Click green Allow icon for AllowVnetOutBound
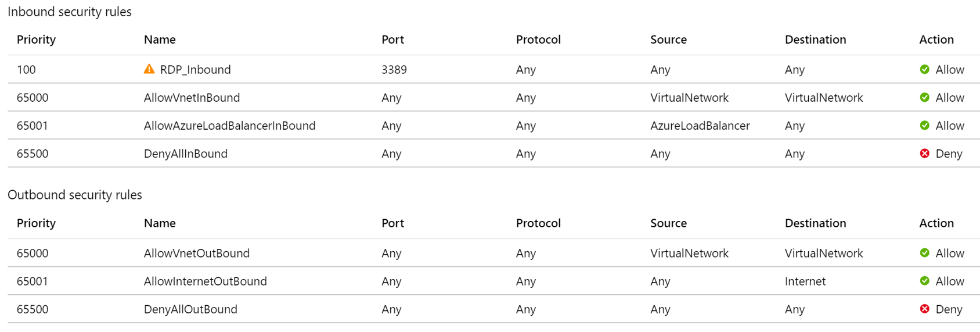980x332 pixels. coord(925,253)
